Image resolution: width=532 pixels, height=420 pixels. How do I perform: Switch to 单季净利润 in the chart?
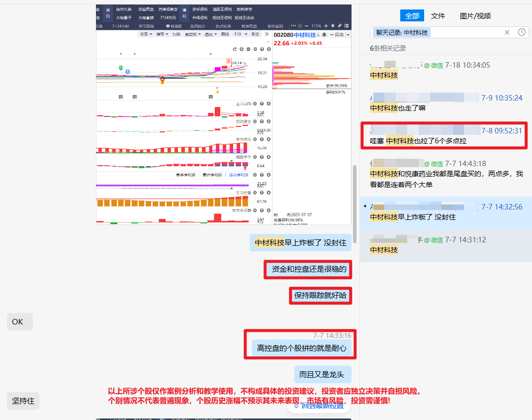point(185,175)
